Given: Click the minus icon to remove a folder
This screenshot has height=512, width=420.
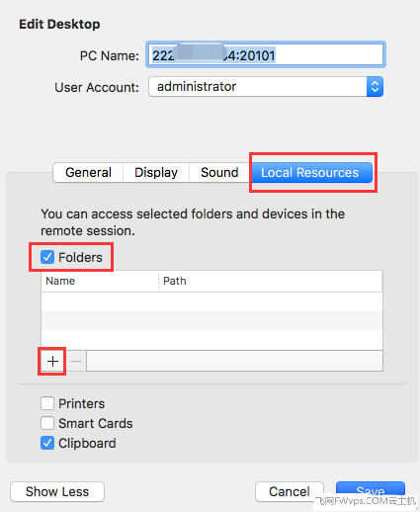Looking at the screenshot, I should click(75, 362).
